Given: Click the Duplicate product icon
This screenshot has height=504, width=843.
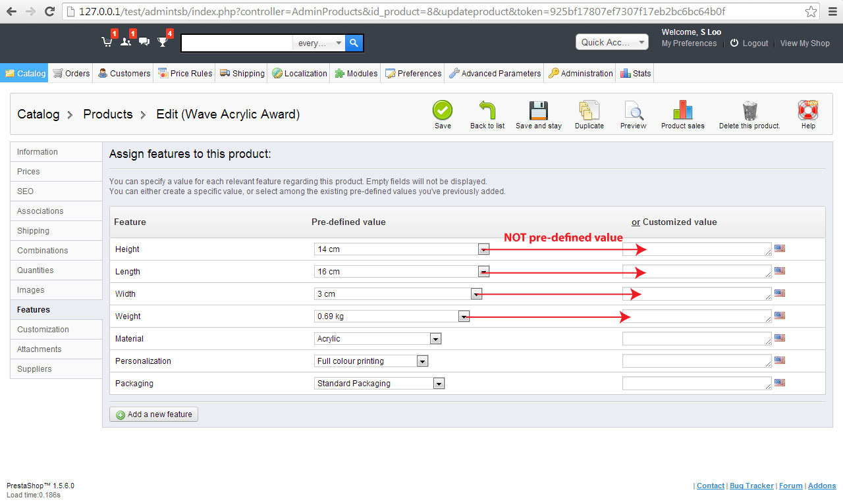Looking at the screenshot, I should [589, 110].
